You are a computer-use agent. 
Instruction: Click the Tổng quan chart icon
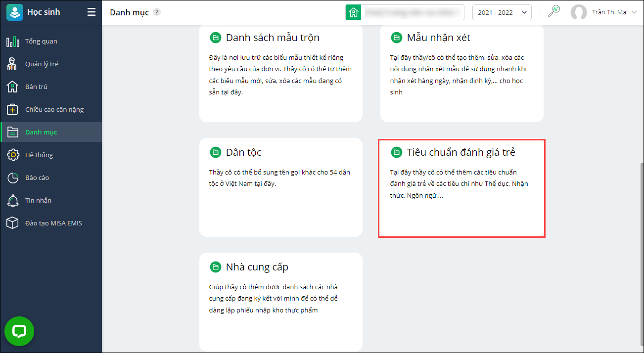[x=13, y=41]
